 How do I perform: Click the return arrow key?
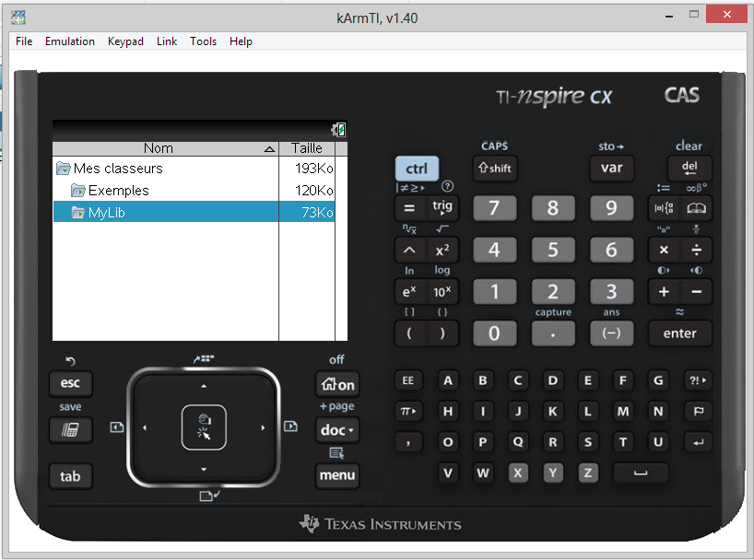698,442
